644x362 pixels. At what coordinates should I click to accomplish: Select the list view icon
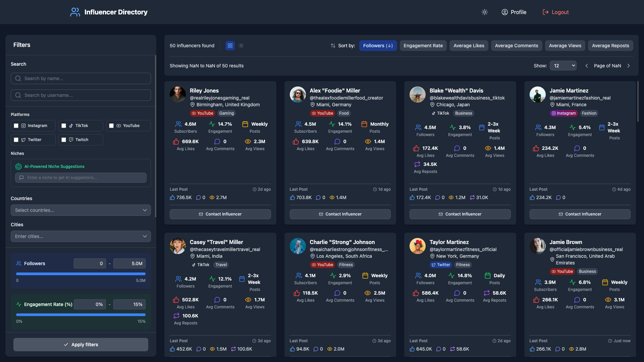coord(241,46)
